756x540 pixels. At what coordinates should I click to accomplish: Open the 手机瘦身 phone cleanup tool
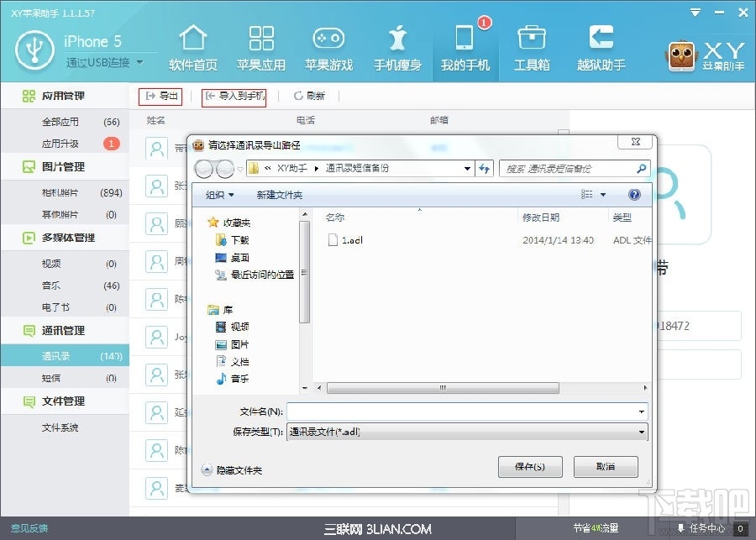click(397, 50)
